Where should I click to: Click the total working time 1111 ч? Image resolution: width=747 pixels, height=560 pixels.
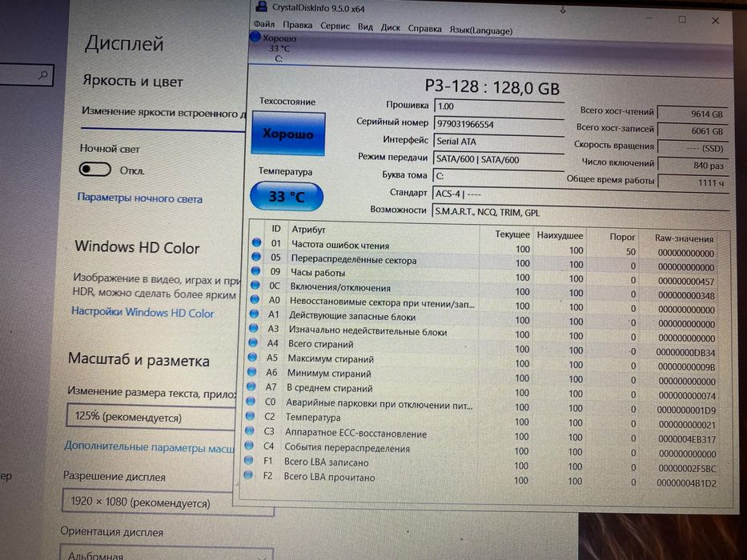pyautogui.click(x=693, y=182)
